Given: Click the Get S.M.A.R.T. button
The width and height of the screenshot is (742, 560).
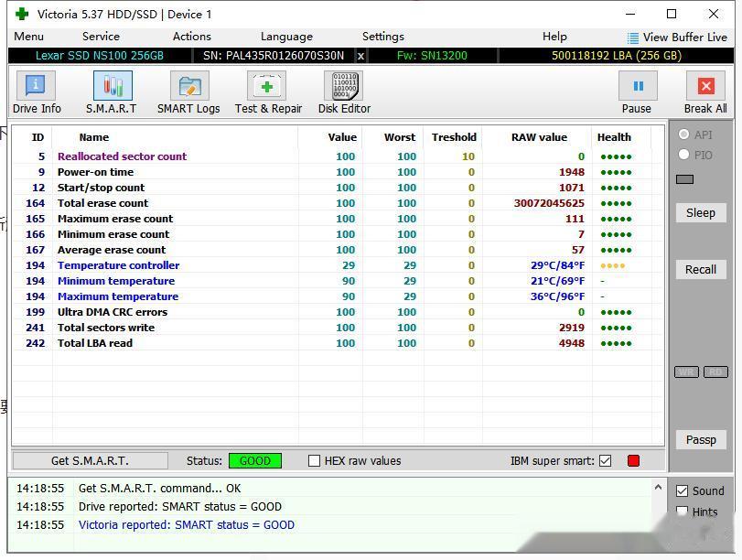Looking at the screenshot, I should [90, 460].
